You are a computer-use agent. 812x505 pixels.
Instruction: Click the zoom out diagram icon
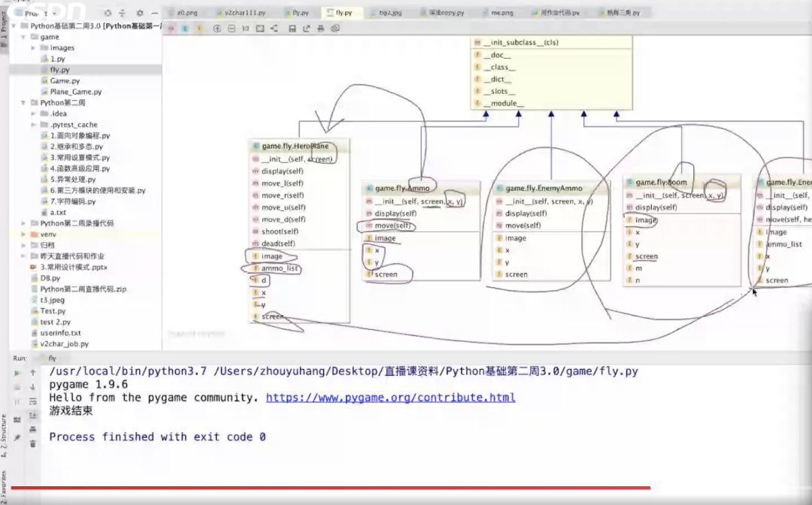pos(231,29)
